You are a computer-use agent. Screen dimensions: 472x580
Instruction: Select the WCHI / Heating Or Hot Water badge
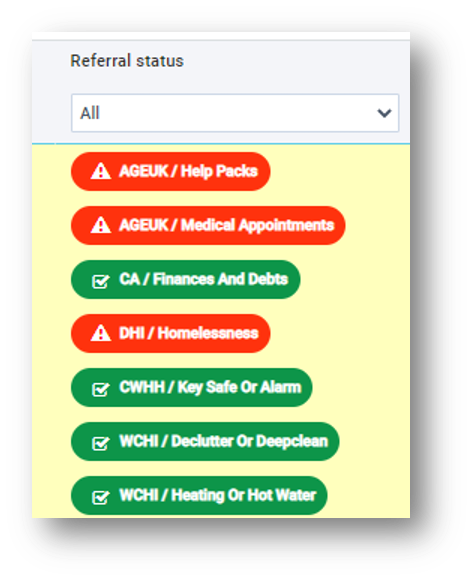(x=199, y=495)
